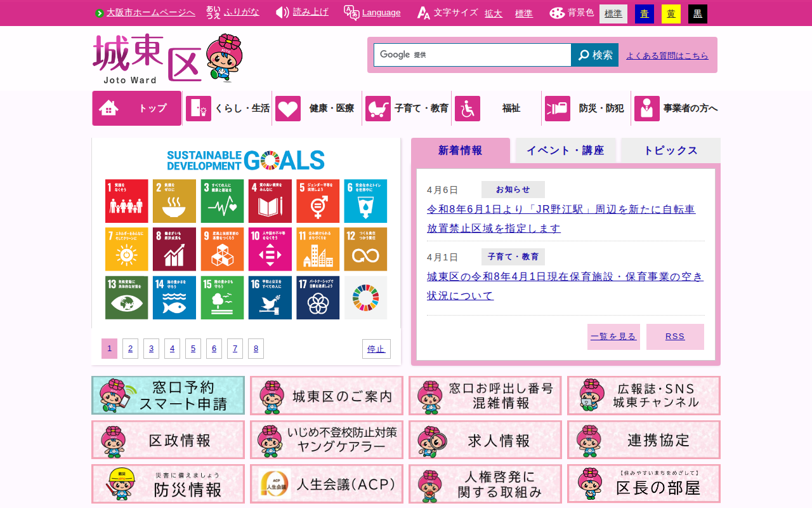Viewport: 812px width, 508px height.
Task: Click the お知らせ category tag
Action: pyautogui.click(x=513, y=189)
